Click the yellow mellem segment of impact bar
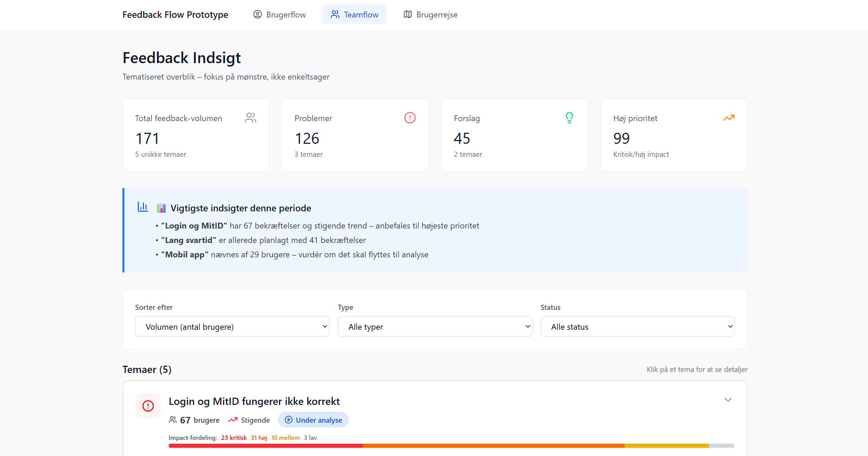 point(667,446)
